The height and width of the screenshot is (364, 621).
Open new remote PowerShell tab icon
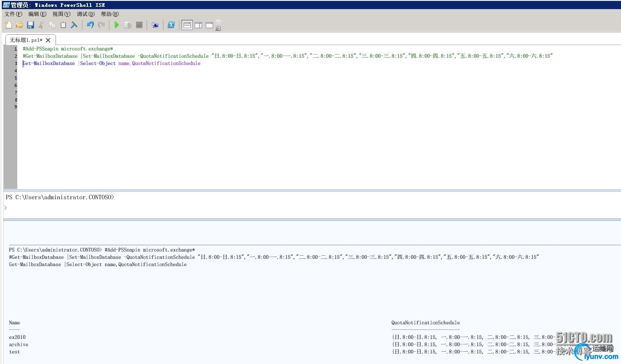pos(155,25)
